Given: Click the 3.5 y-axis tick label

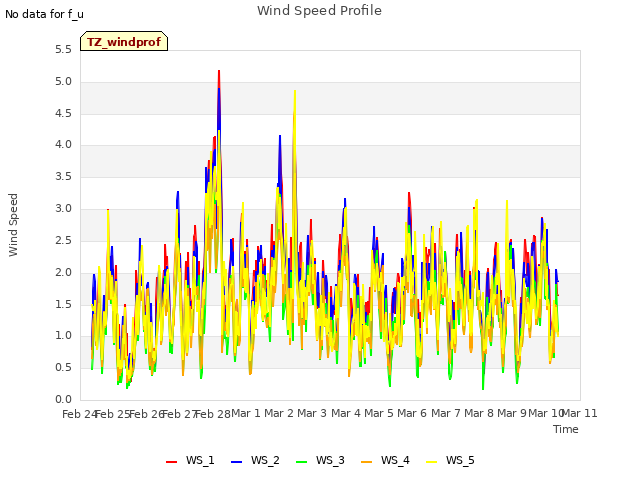Looking at the screenshot, I should (63, 177).
